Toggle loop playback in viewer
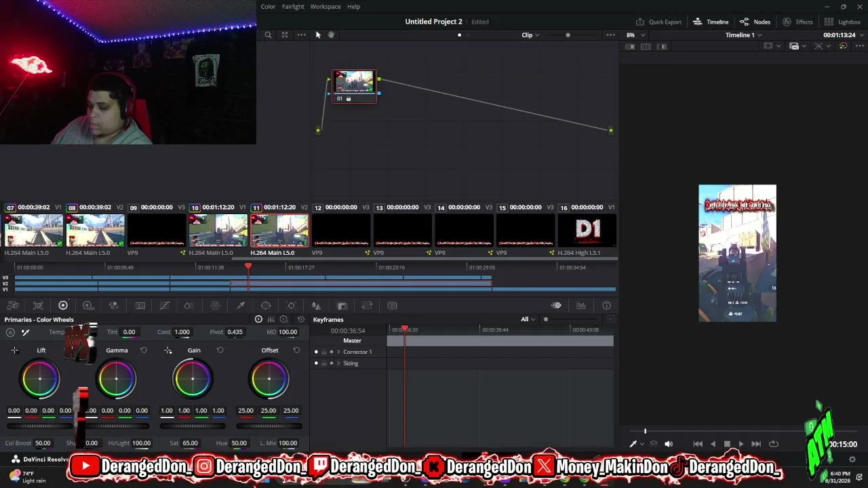 (x=774, y=444)
